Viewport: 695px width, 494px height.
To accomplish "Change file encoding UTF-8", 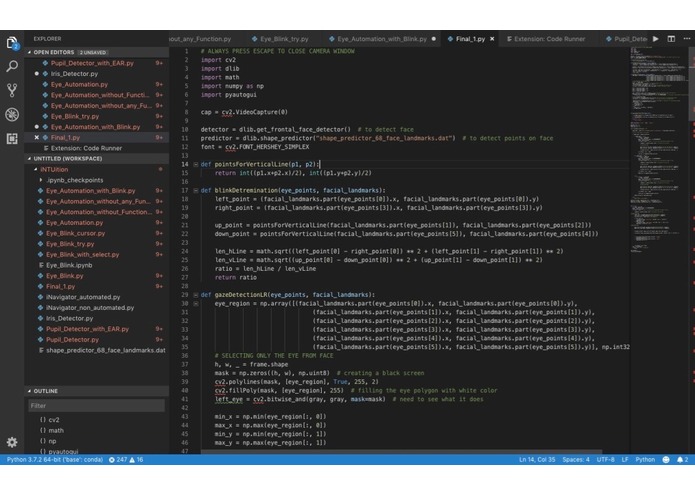I will [x=605, y=460].
